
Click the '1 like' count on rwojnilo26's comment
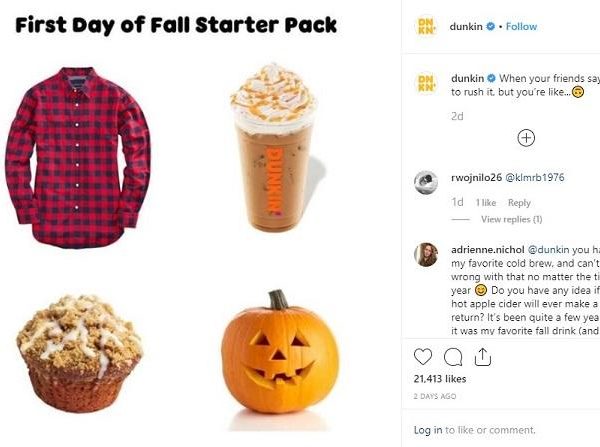pos(487,203)
